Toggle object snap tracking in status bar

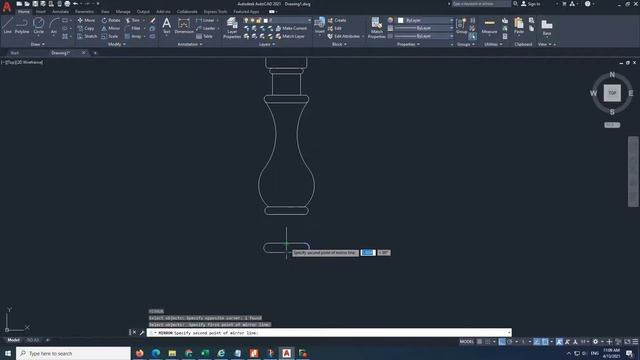pos(537,342)
